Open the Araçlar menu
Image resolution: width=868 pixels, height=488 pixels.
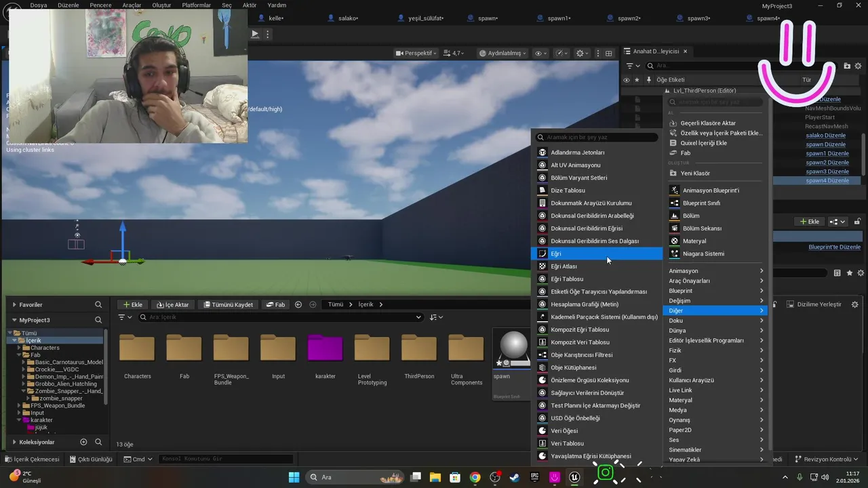click(132, 5)
